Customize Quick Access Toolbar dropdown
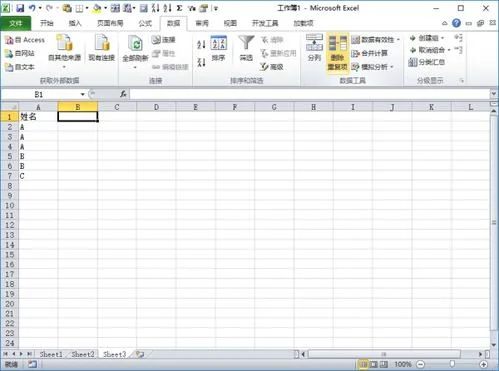Viewport: 499px width, 371px height. coord(216,8)
